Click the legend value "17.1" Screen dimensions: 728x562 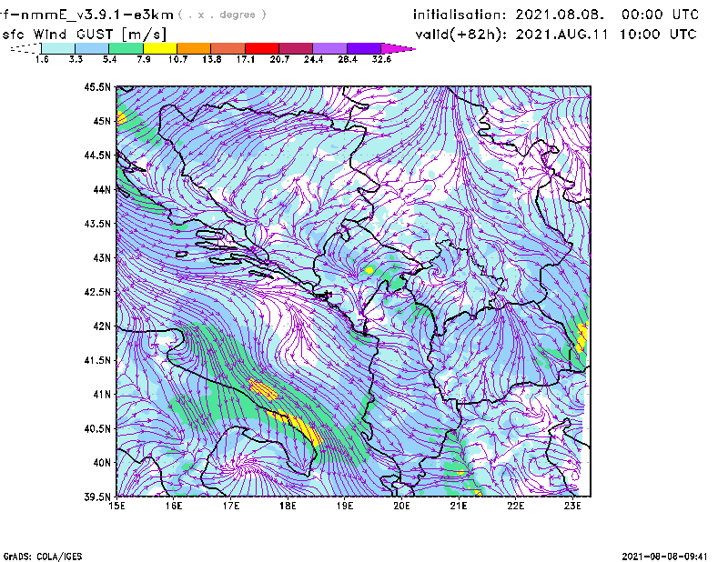(246, 59)
